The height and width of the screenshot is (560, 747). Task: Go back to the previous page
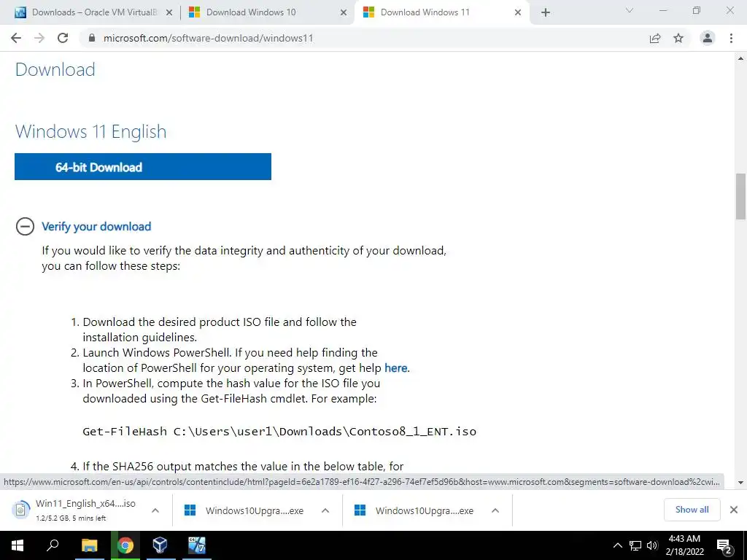pos(16,38)
